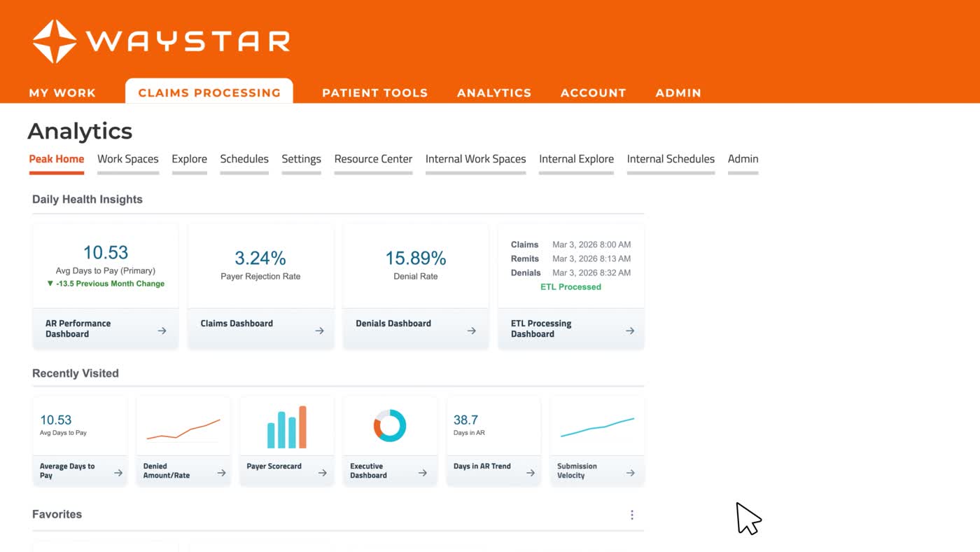
Task: Open Claims Dashboard link
Action: (237, 324)
